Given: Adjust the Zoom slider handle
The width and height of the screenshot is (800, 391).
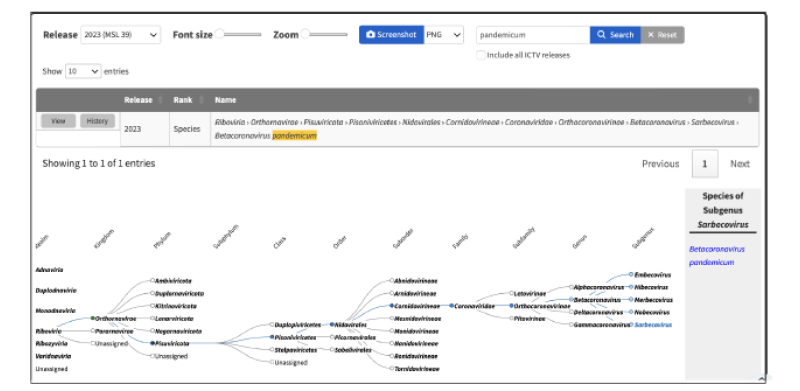Looking at the screenshot, I should (x=305, y=34).
